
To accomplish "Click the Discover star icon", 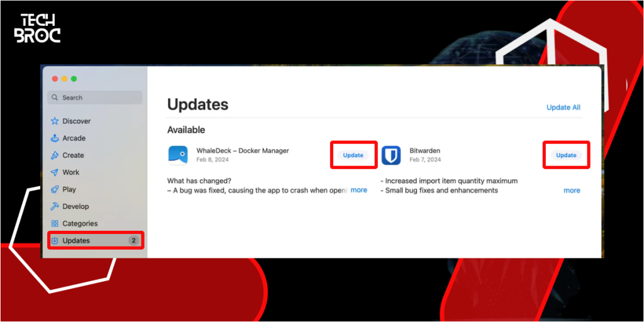I will pos(55,121).
